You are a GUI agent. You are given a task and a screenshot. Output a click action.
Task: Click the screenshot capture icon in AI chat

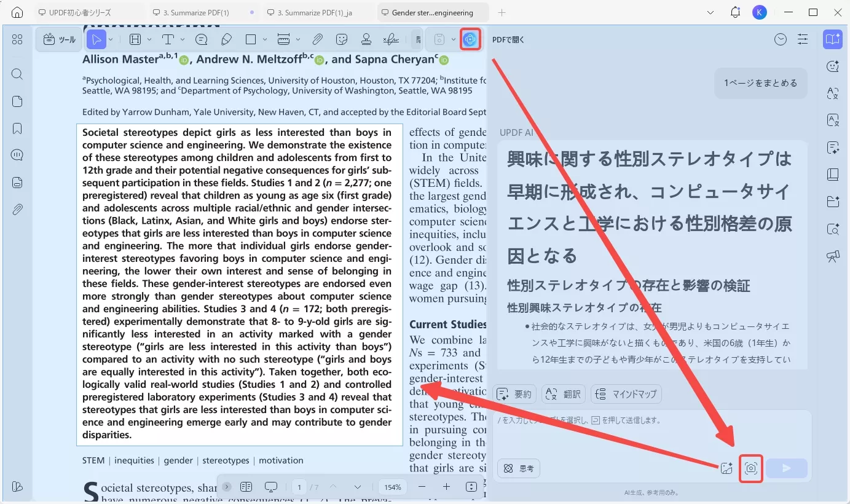751,468
